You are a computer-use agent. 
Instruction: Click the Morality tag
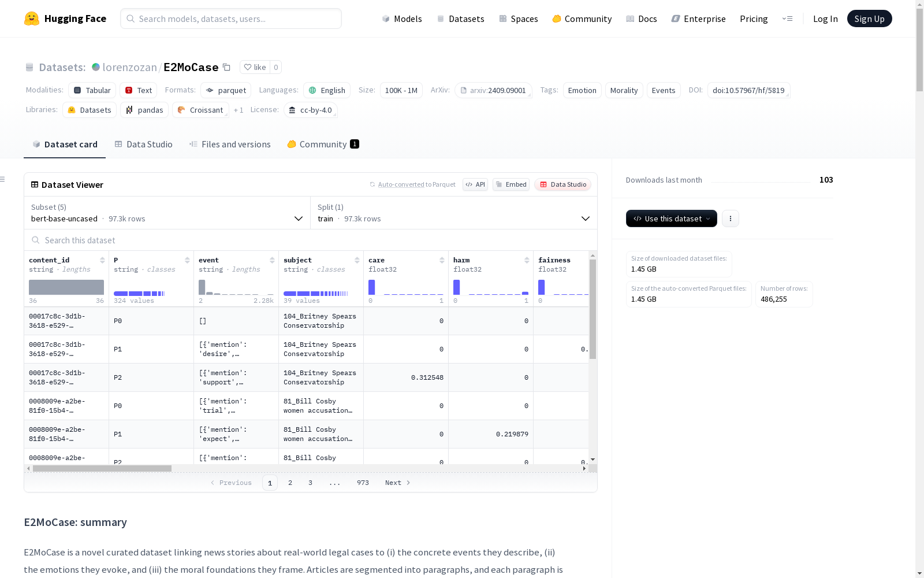tap(624, 90)
